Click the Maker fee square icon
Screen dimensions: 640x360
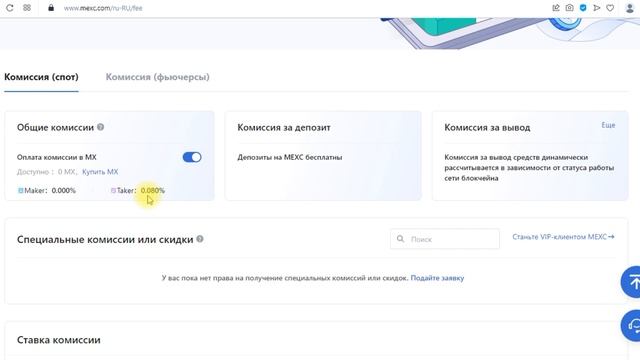point(20,191)
